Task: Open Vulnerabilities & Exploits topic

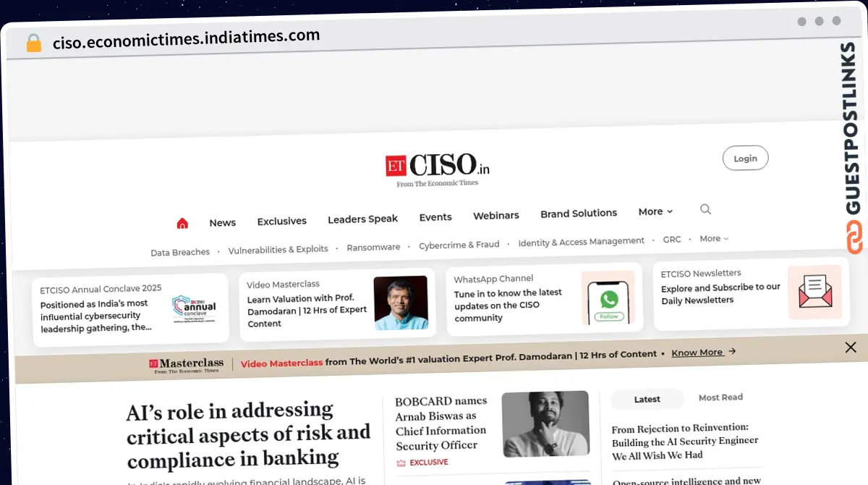Action: (x=278, y=249)
